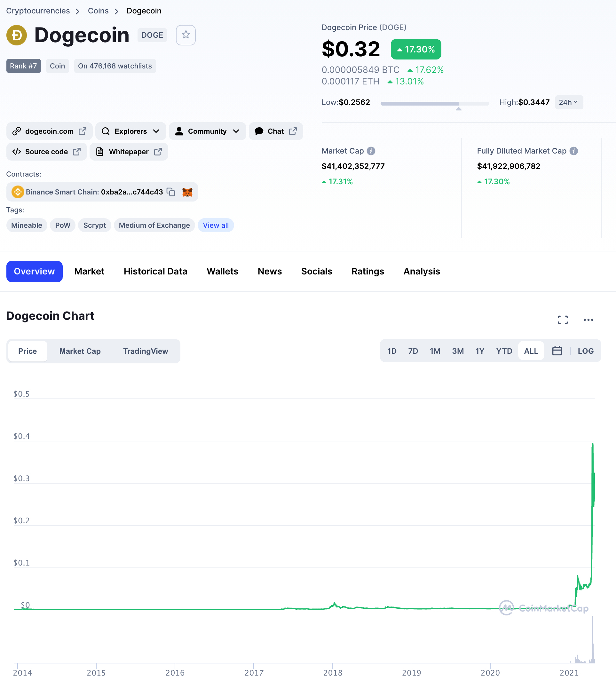The image size is (616, 689).
Task: Switch chart to Price view
Action: pos(28,351)
